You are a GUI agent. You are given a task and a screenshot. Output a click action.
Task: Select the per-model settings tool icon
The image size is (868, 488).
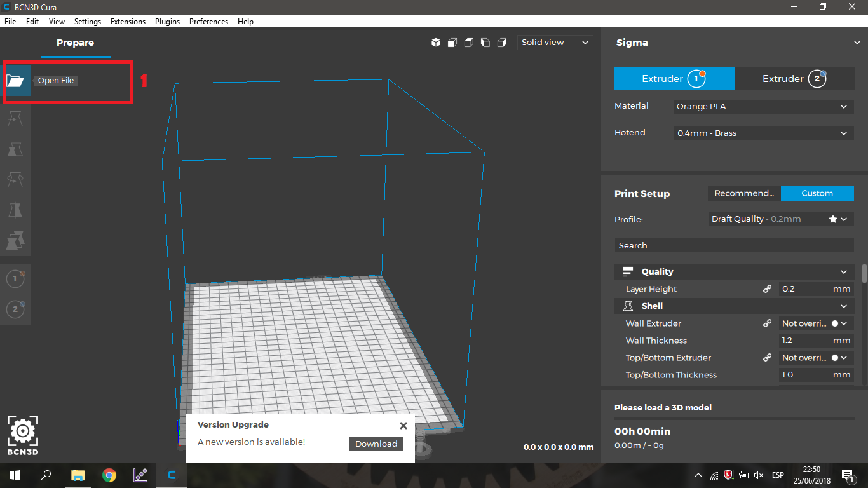click(x=15, y=241)
